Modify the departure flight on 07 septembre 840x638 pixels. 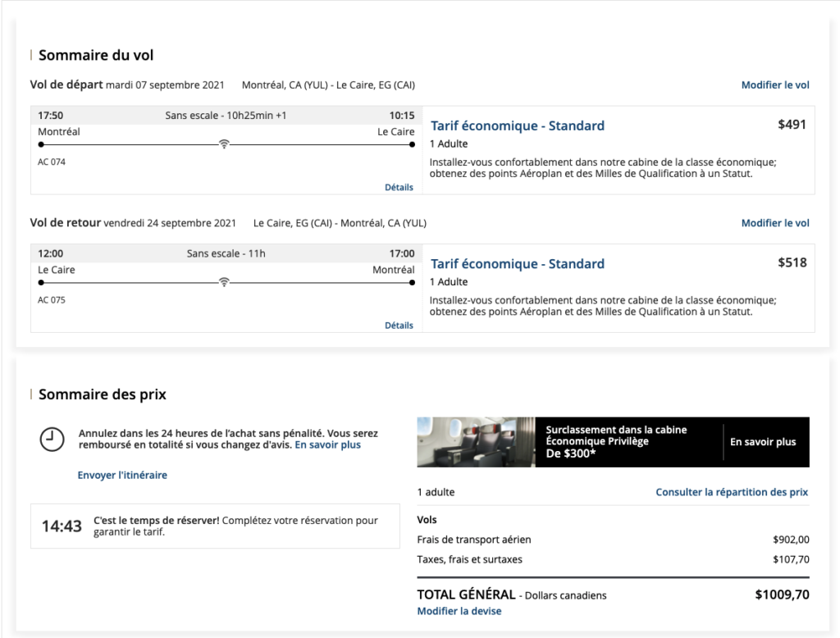(x=774, y=85)
